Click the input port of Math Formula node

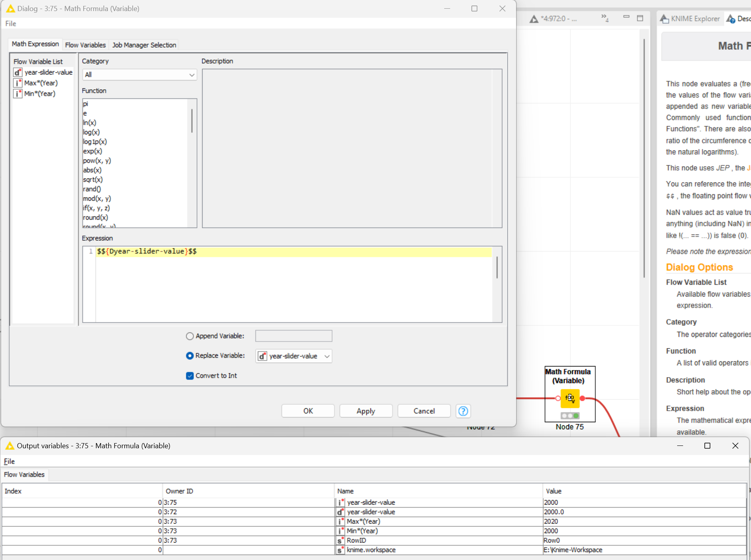(x=558, y=398)
